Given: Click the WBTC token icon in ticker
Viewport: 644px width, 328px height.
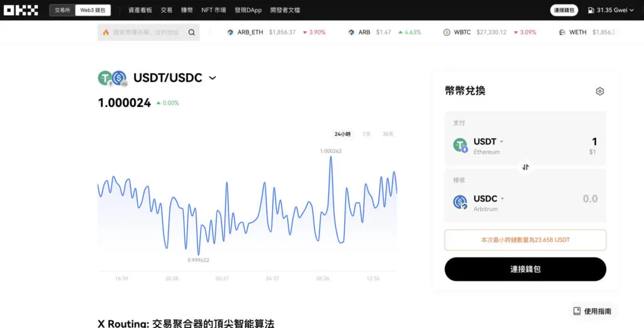Looking at the screenshot, I should pos(447,33).
